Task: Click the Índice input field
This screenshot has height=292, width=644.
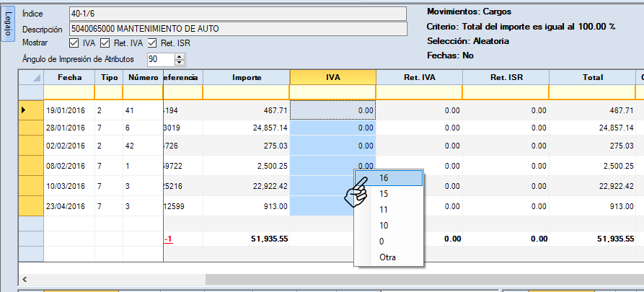Action: (x=238, y=14)
